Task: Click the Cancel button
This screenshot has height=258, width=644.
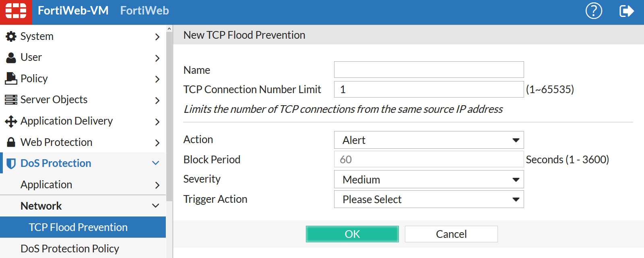Action: coord(451,234)
